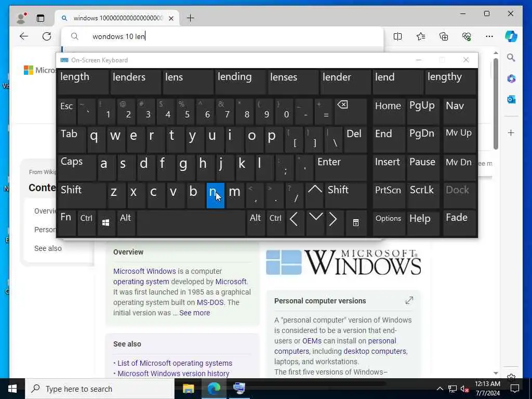Open OEMs link in versions card
This screenshot has height=399, width=532.
(312, 341)
